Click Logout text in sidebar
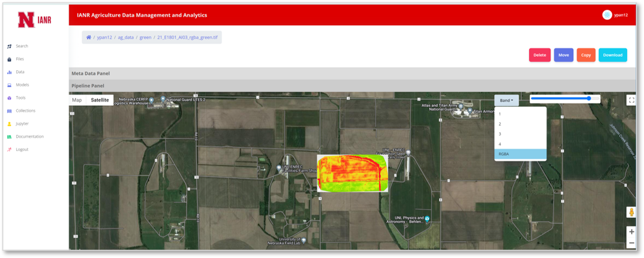 (x=22, y=150)
